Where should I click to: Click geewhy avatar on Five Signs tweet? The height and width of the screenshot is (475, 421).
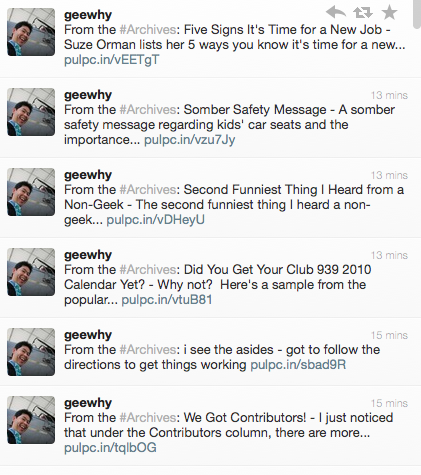click(31, 32)
